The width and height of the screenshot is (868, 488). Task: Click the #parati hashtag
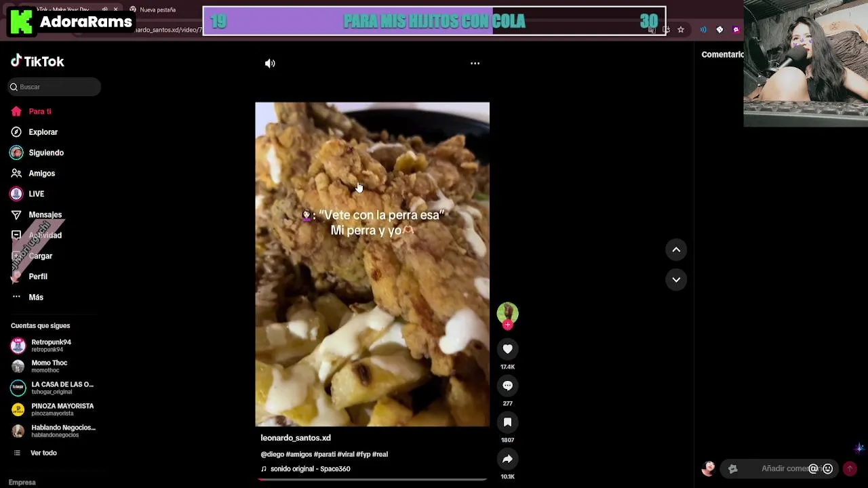325,454
